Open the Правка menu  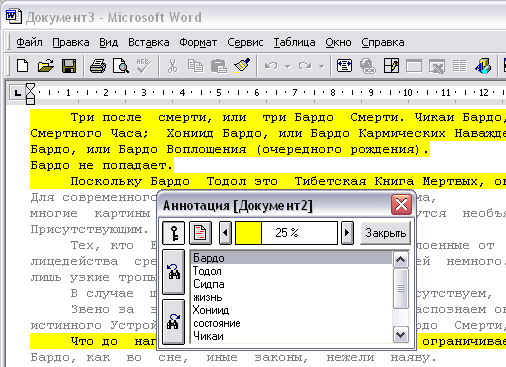click(x=71, y=42)
